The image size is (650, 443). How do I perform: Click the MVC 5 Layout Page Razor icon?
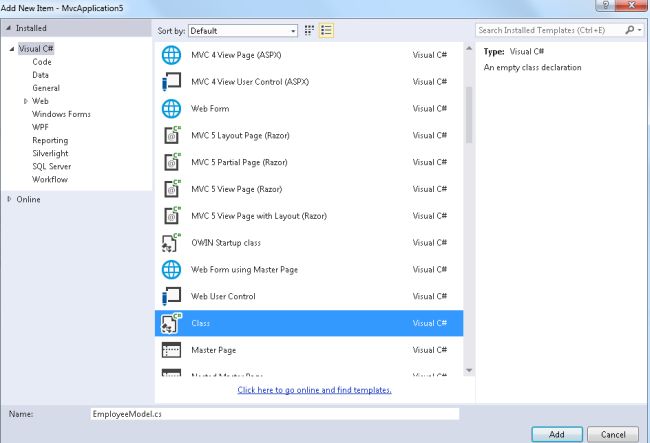coord(171,136)
